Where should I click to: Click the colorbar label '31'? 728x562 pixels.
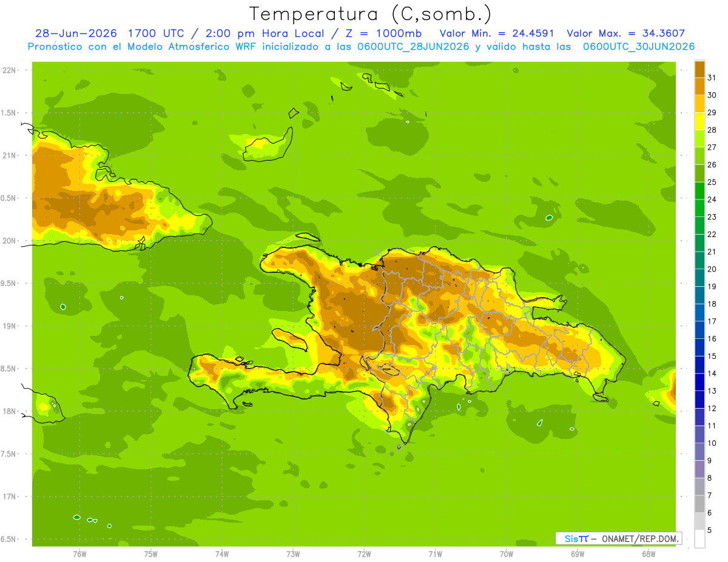712,78
